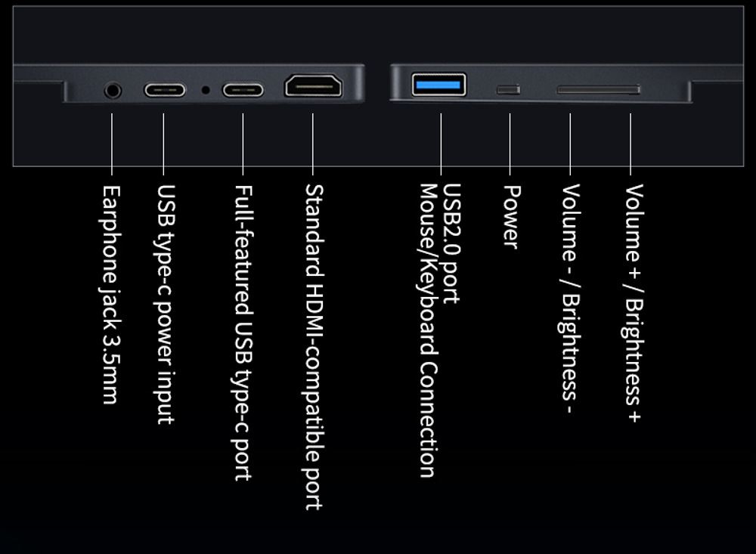The image size is (756, 554).
Task: Click the "Earphone jack 3.5mm" label
Action: click(x=110, y=295)
